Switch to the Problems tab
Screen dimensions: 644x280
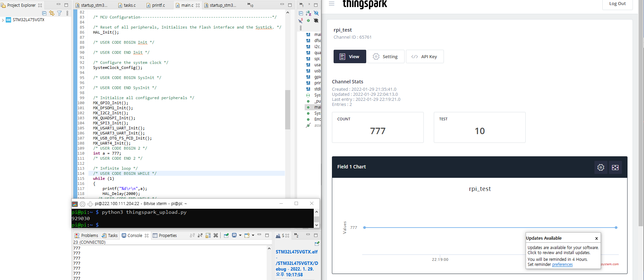[x=86, y=235]
